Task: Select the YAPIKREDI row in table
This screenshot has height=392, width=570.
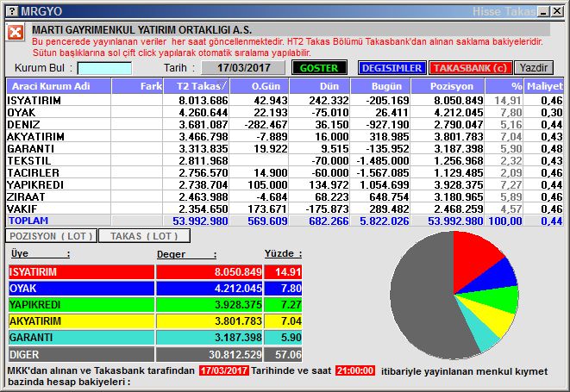Action: tap(285, 184)
